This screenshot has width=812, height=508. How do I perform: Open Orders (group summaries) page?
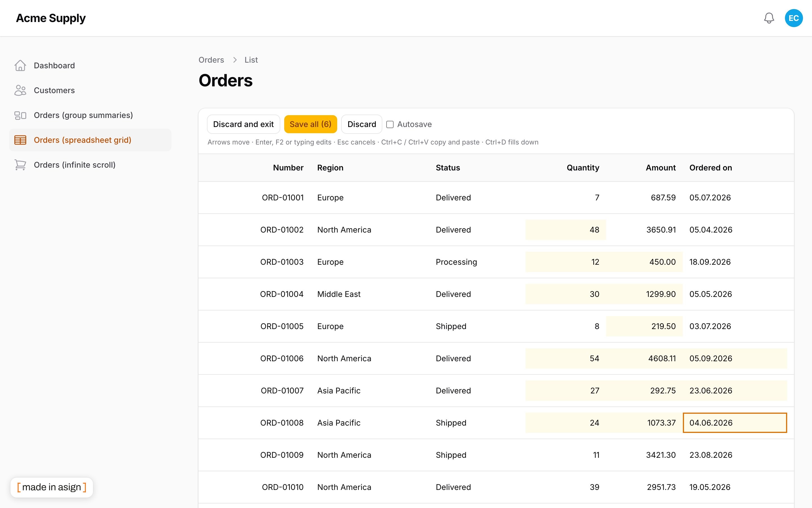point(90,115)
